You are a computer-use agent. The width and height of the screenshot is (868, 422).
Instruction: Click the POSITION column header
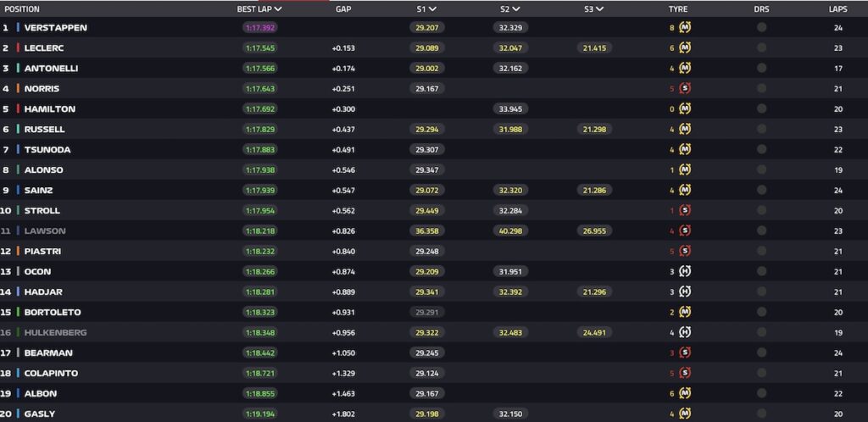(x=22, y=9)
